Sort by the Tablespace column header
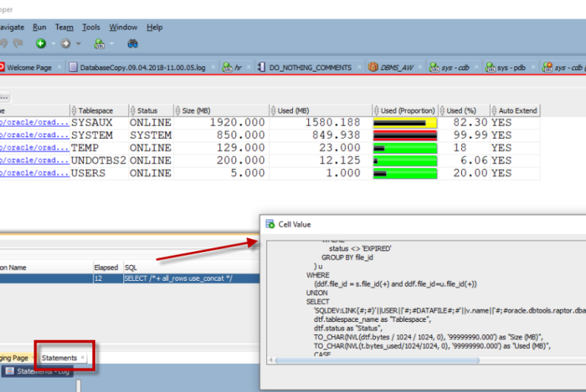Viewport: 586px width, 392px height. pyautogui.click(x=99, y=110)
